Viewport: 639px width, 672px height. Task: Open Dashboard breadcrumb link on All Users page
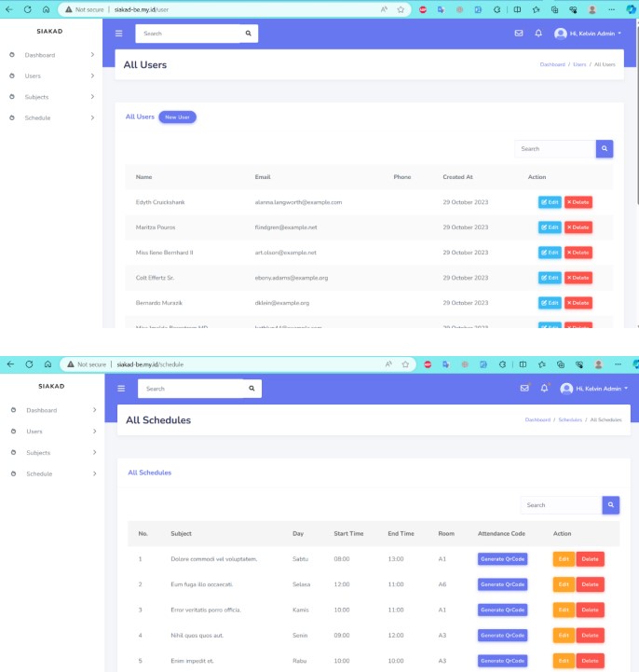(552, 64)
